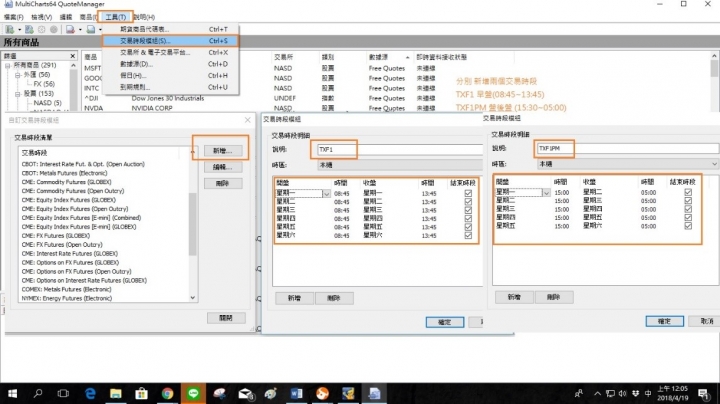Screen dimensions: 720x404
Task: Click the export data toolbar icon
Action: (x=91, y=29)
